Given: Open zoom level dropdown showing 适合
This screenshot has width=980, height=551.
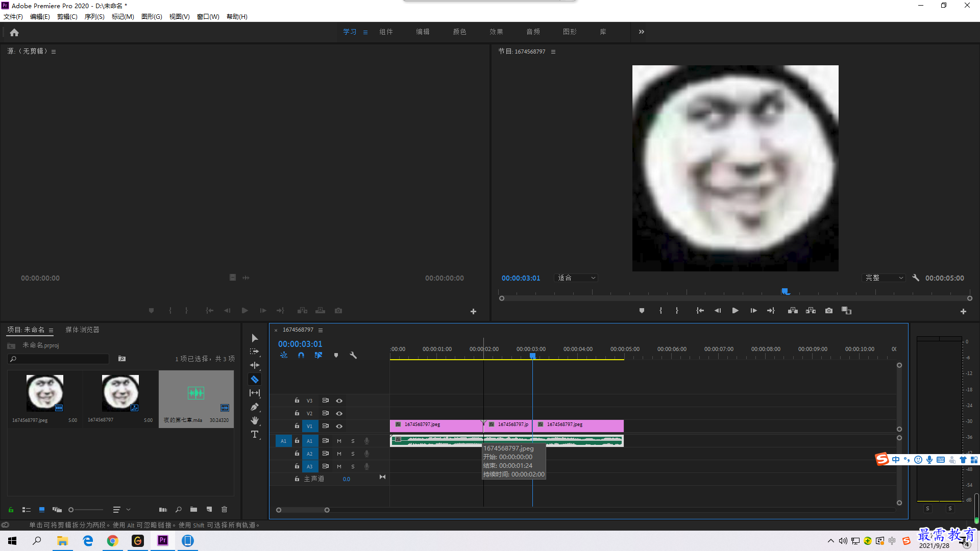Looking at the screenshot, I should (576, 278).
